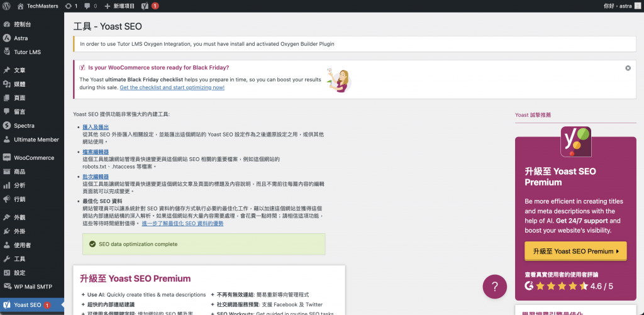Click the 最佳化 SEO 資料 heading

(103, 201)
